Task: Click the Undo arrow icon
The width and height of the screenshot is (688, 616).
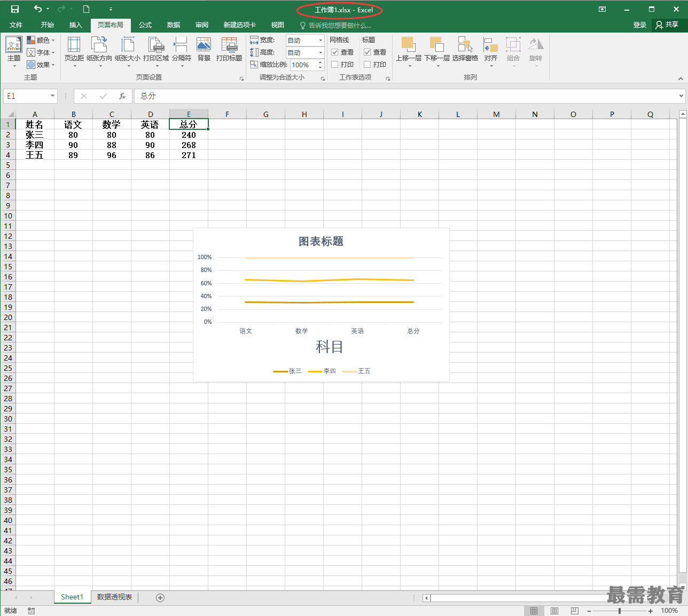Action: click(37, 9)
